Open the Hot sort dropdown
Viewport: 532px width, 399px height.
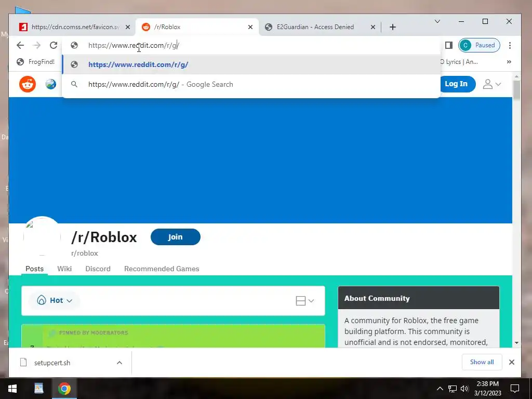[x=55, y=300]
